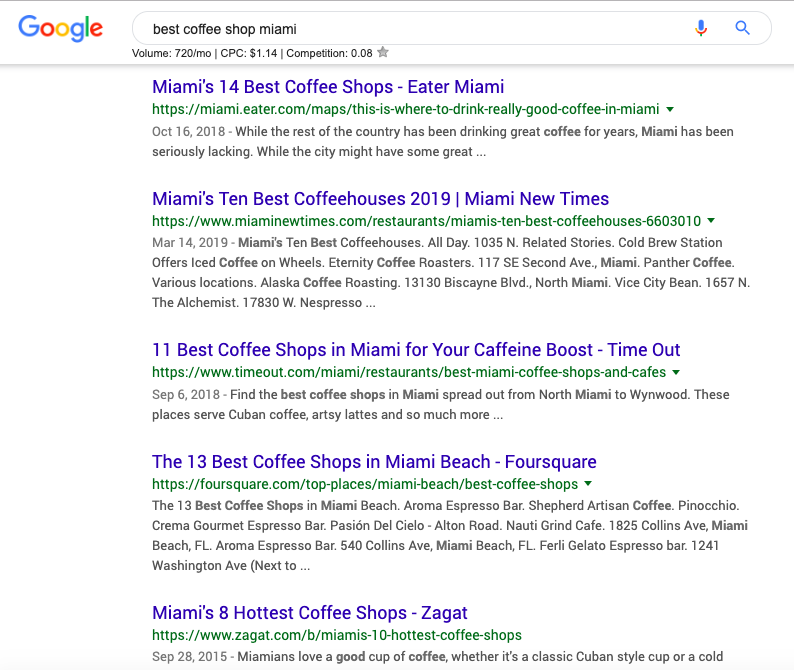Click the Google logo
Screen dimensions: 794x670
pyautogui.click(x=60, y=28)
